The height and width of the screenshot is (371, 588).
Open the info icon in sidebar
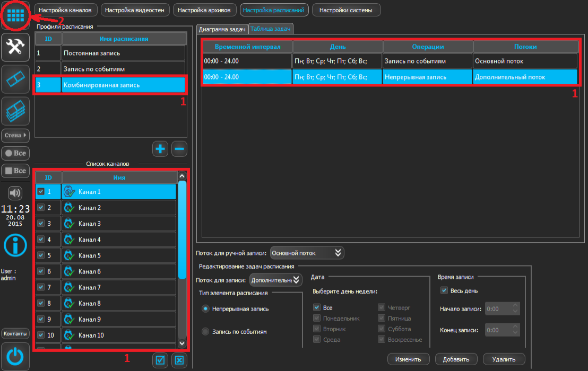coord(15,244)
